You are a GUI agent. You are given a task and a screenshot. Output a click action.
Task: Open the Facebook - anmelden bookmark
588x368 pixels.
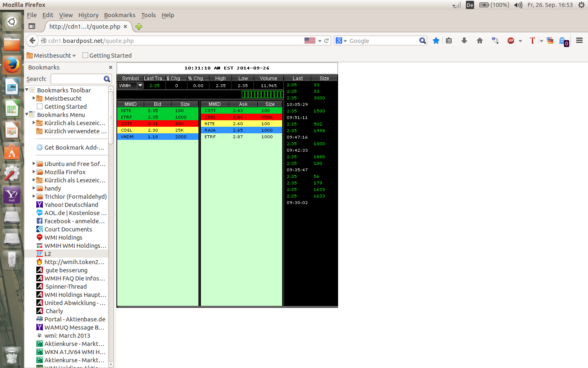[x=71, y=221]
